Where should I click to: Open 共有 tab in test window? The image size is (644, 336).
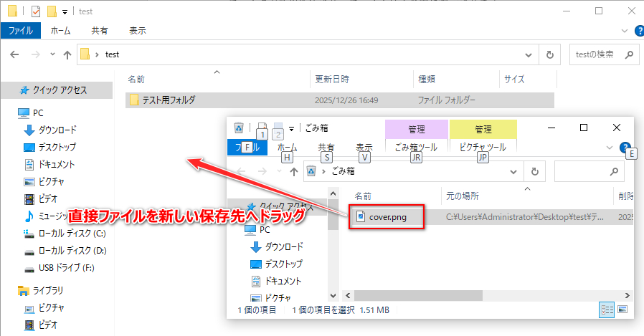(x=100, y=31)
